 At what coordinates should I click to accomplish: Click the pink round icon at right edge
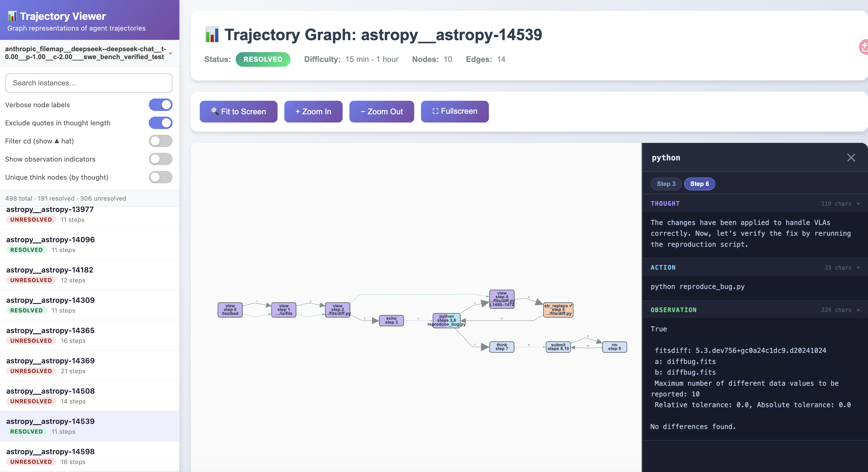click(x=863, y=47)
